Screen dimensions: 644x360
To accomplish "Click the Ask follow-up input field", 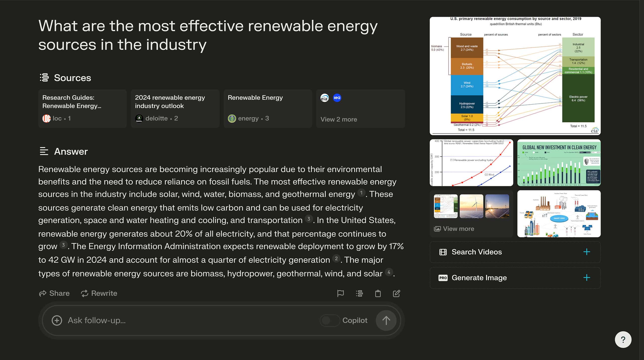I will (x=191, y=321).
